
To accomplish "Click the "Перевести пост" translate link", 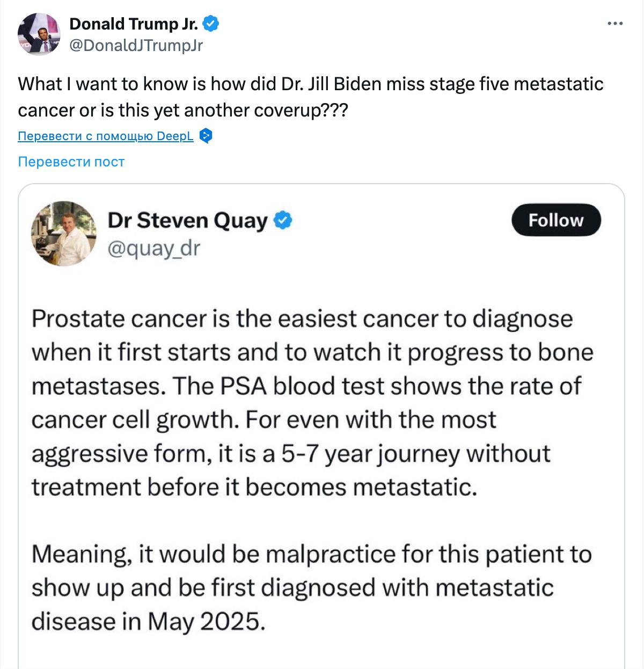I will 71,162.
